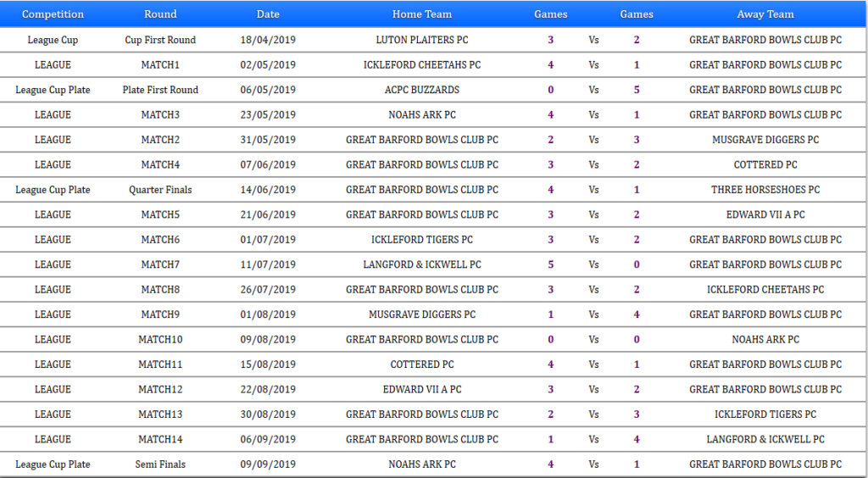Click NOAHS ARK PC in Semi Finals row
The image size is (868, 478).
(x=422, y=464)
